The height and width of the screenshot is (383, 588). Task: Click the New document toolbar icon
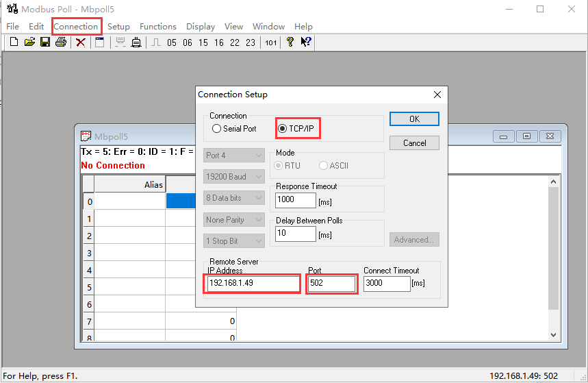click(14, 42)
